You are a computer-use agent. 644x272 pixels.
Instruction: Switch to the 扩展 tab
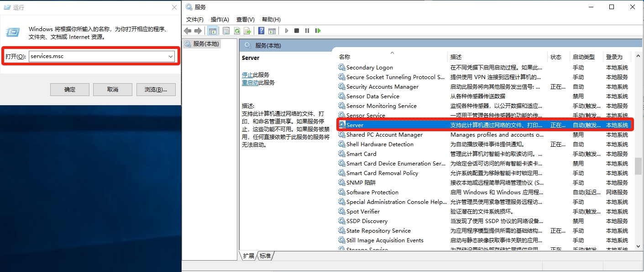click(x=248, y=256)
